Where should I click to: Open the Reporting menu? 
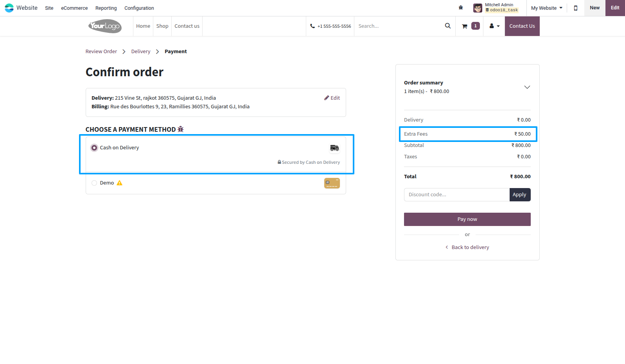click(106, 8)
